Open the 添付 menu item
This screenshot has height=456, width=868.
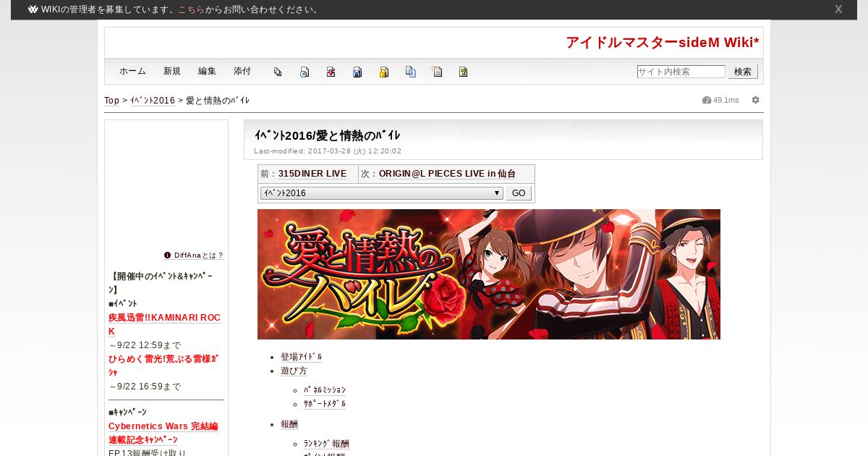tap(242, 72)
